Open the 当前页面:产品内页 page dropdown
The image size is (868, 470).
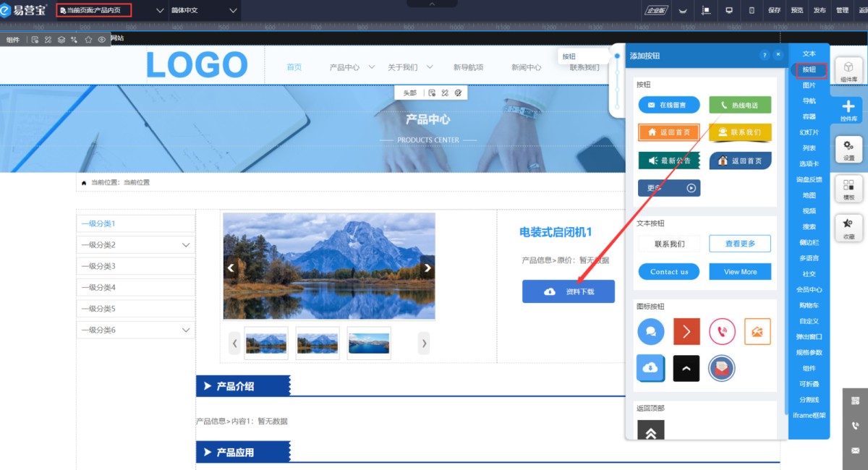pyautogui.click(x=111, y=11)
